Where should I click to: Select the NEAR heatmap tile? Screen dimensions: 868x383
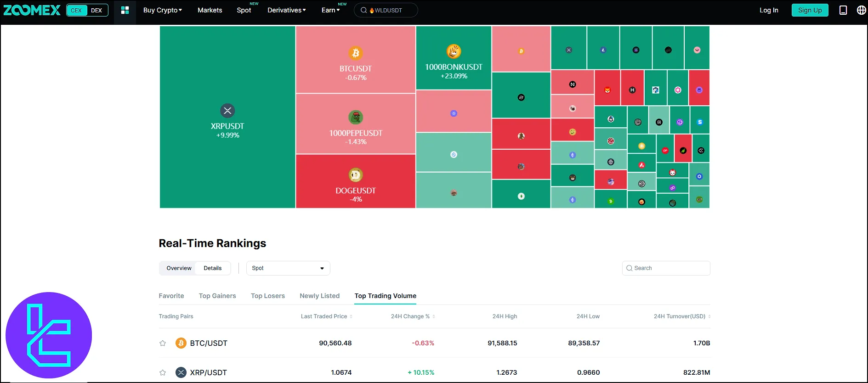(573, 83)
